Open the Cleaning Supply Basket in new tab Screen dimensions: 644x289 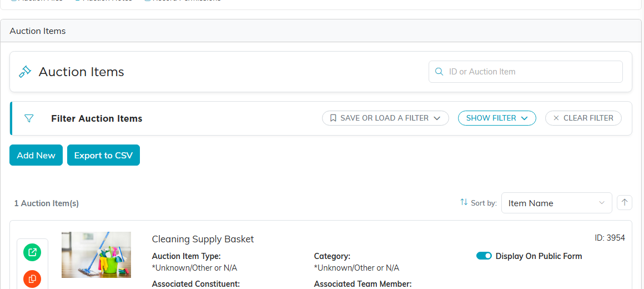click(32, 252)
